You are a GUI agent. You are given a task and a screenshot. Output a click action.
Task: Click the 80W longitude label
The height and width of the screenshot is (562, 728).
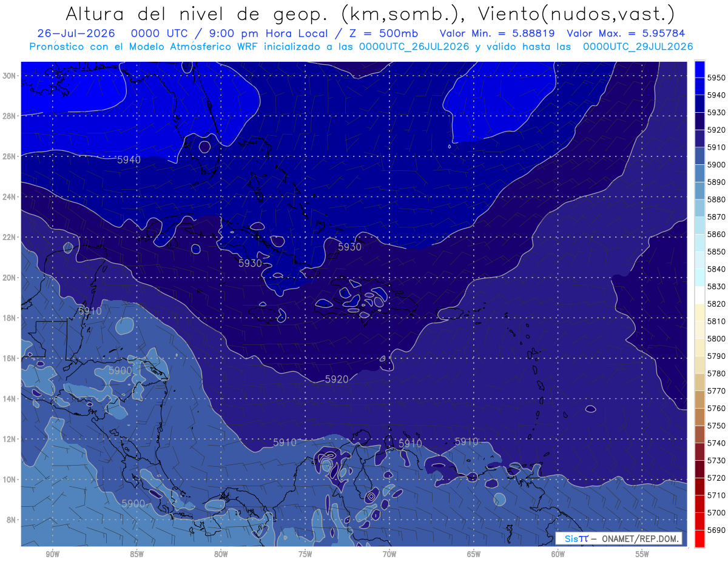(x=221, y=554)
